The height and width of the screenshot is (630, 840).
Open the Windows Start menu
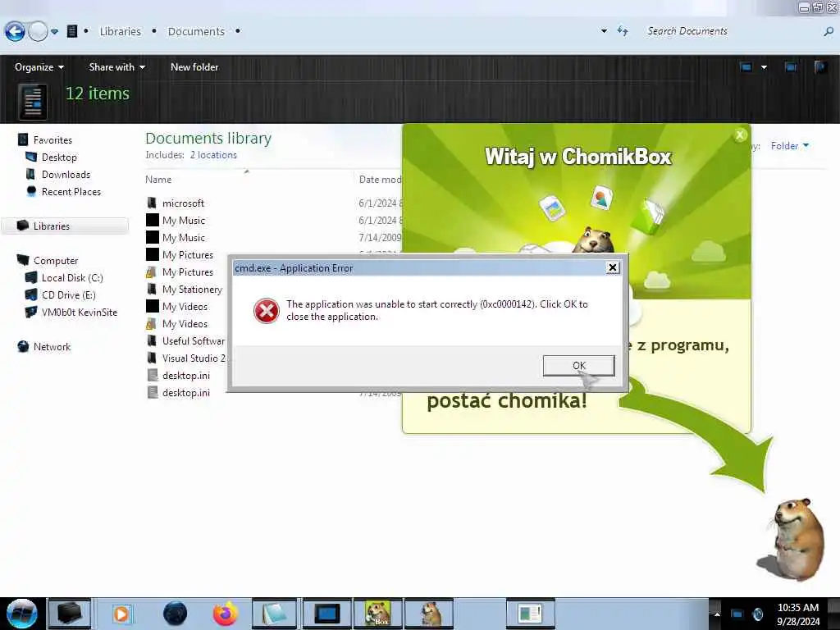click(x=21, y=614)
